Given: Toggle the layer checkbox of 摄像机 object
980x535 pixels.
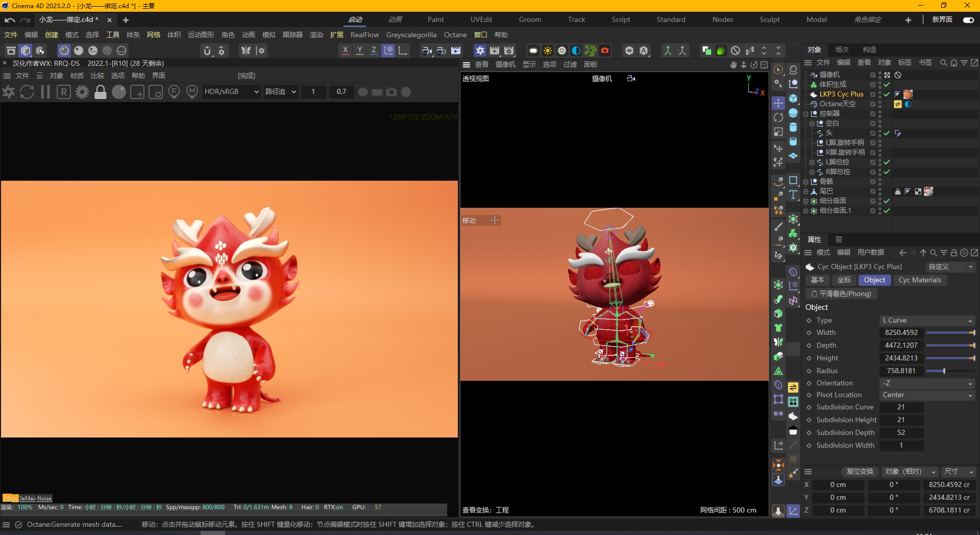Looking at the screenshot, I should tap(873, 75).
